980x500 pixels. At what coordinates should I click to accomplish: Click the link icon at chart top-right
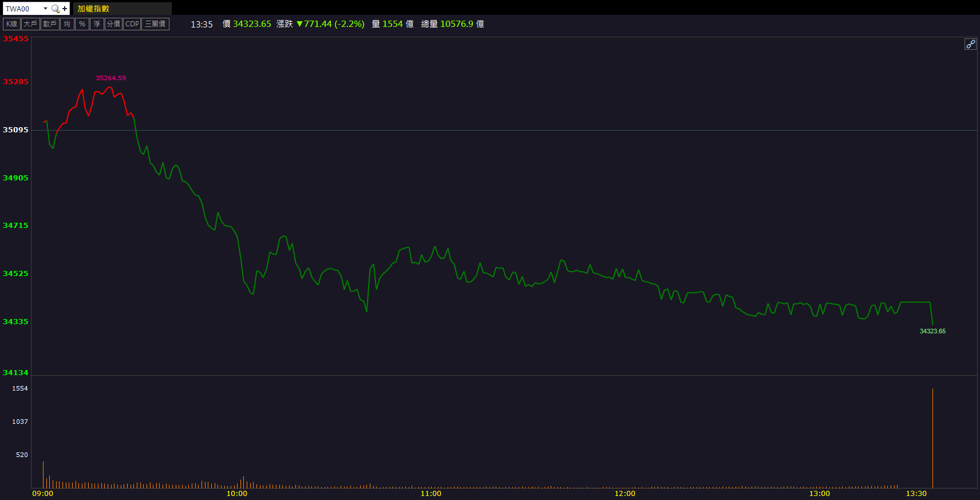click(x=970, y=44)
